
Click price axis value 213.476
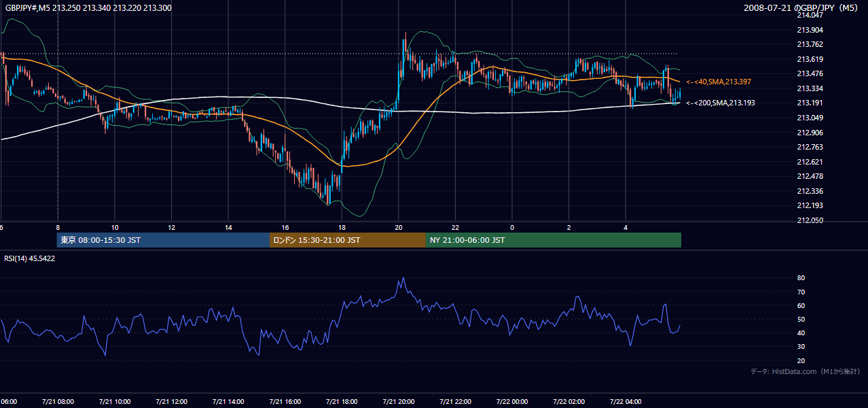click(x=810, y=73)
